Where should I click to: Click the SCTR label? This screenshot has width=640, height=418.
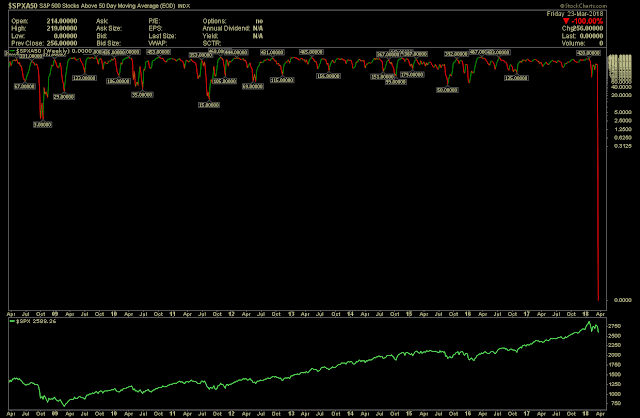[211, 43]
